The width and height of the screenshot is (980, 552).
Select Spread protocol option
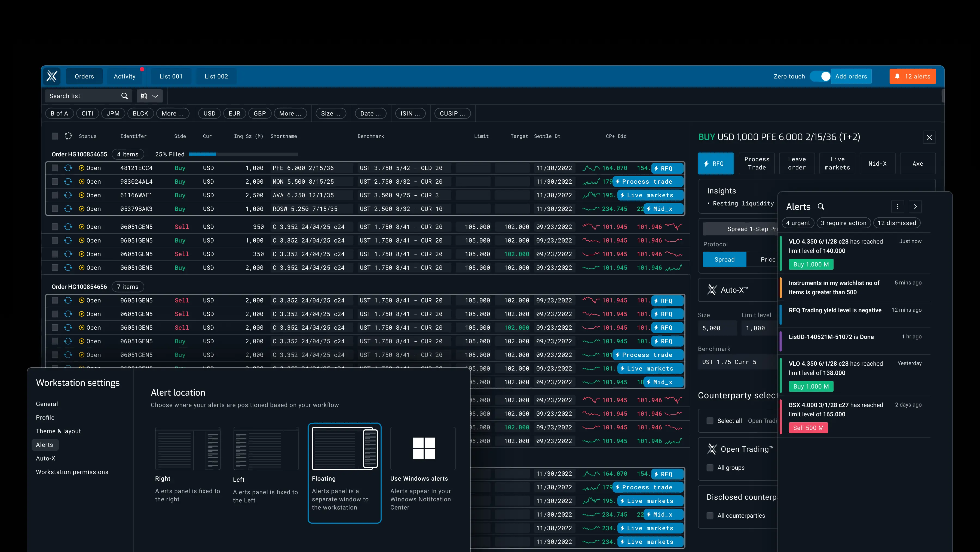[724, 259]
